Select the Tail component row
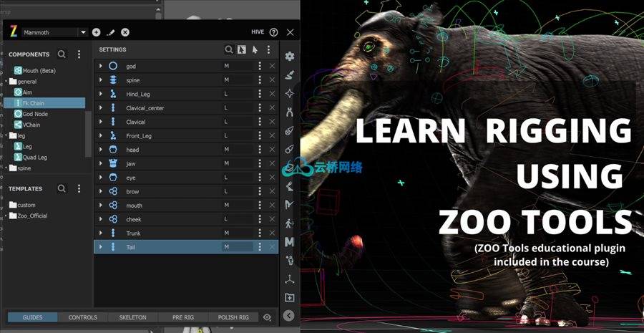Screen dimensions: 644x333 pos(186,246)
